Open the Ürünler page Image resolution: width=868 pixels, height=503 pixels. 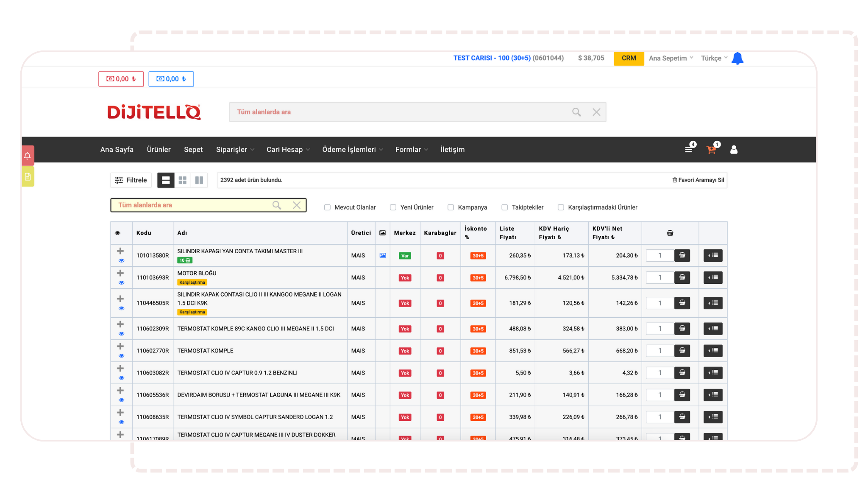pyautogui.click(x=159, y=149)
